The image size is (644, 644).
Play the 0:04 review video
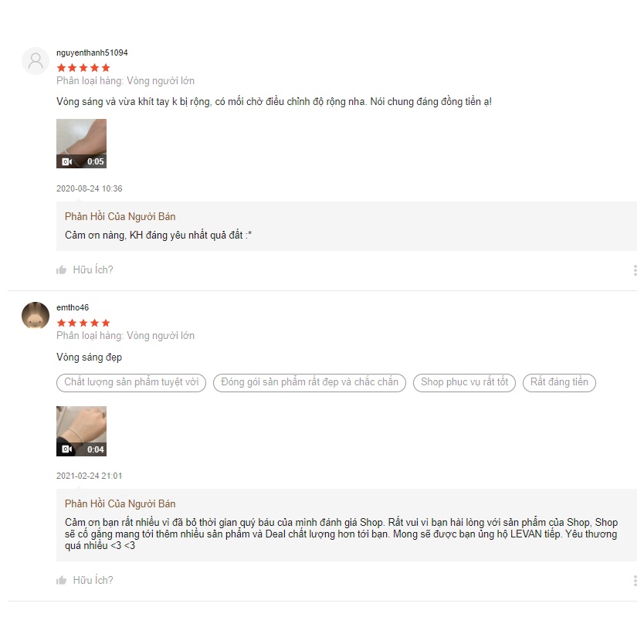point(81,429)
